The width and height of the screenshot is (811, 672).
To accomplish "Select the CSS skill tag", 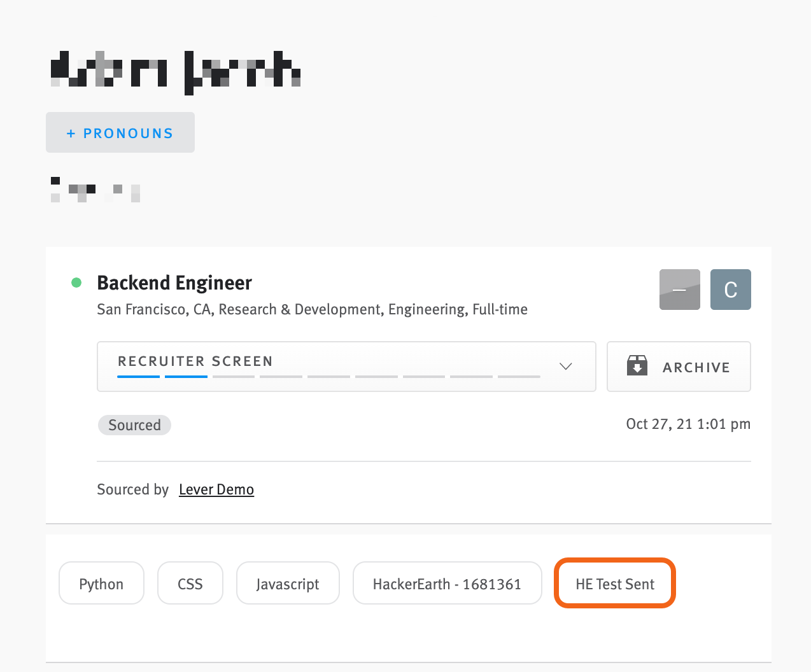I will [x=190, y=583].
